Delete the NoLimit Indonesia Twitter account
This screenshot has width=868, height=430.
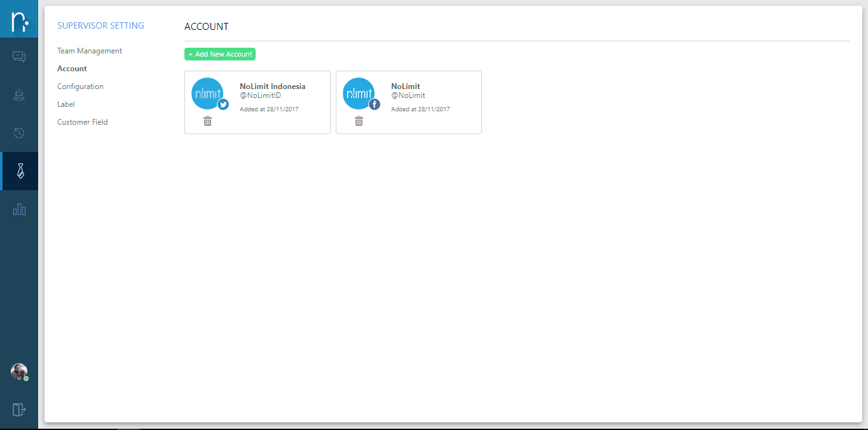click(x=207, y=121)
